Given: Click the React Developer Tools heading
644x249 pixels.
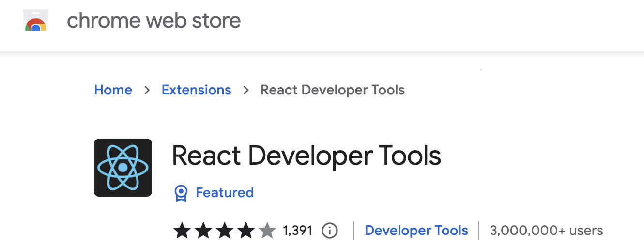Looking at the screenshot, I should (x=307, y=156).
